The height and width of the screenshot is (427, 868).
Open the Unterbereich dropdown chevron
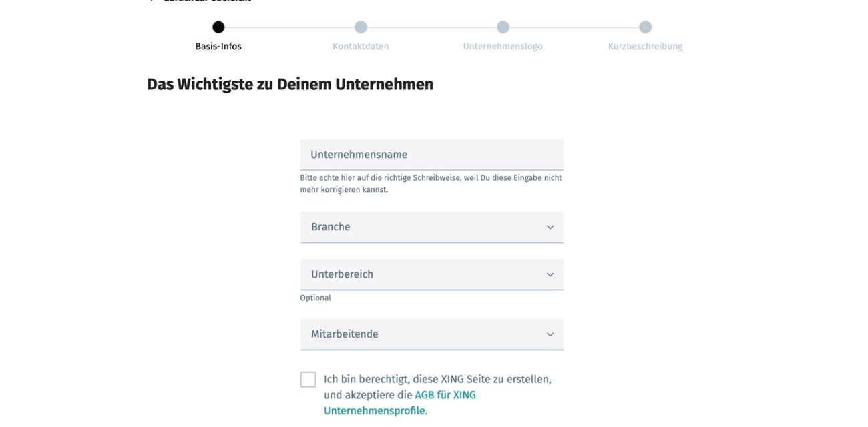(550, 274)
